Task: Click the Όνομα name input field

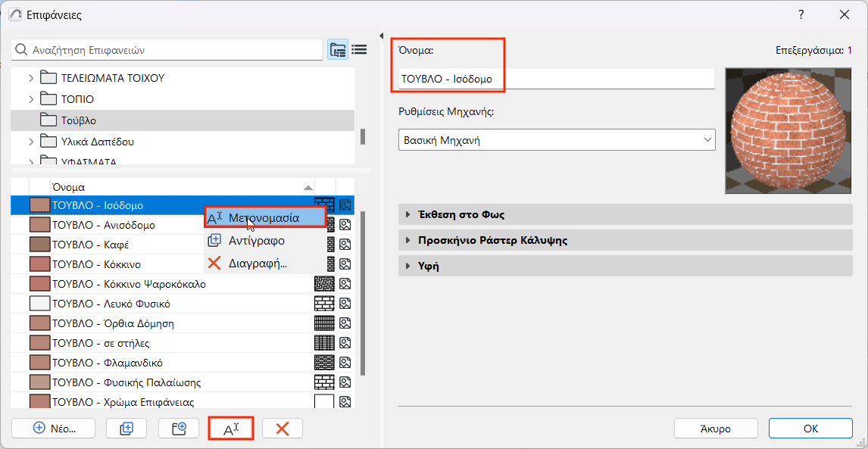Action: point(557,79)
